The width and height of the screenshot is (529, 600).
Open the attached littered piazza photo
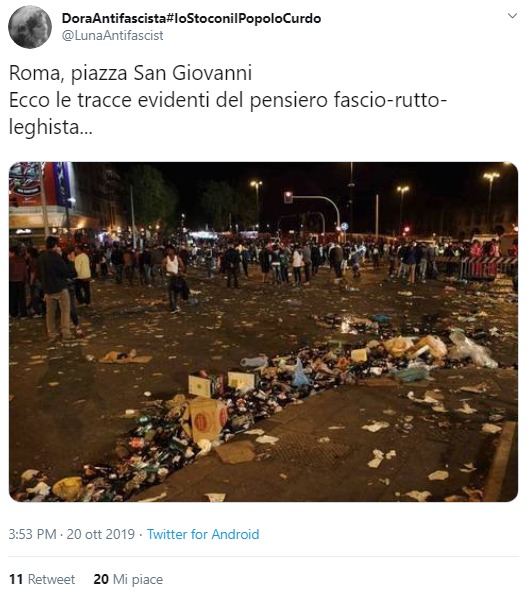263,332
